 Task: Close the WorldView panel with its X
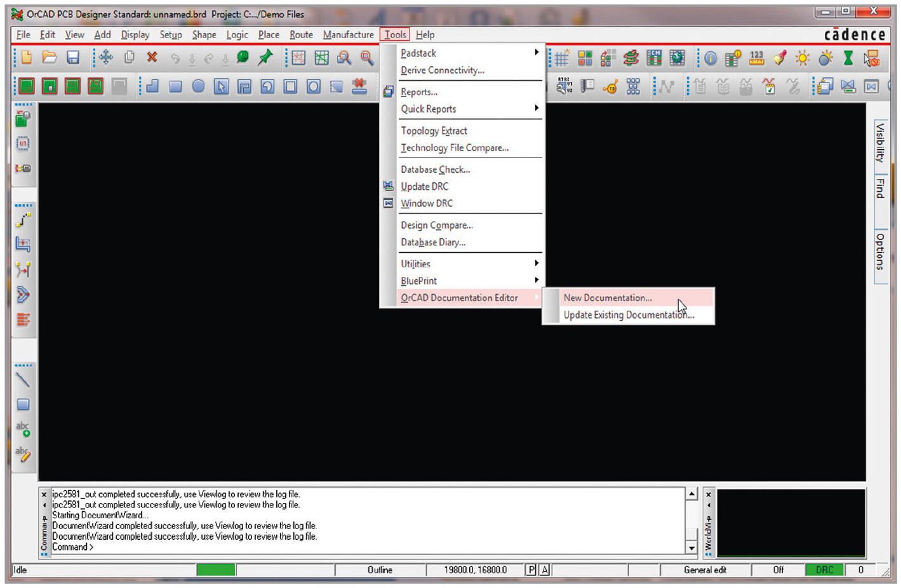pyautogui.click(x=709, y=495)
